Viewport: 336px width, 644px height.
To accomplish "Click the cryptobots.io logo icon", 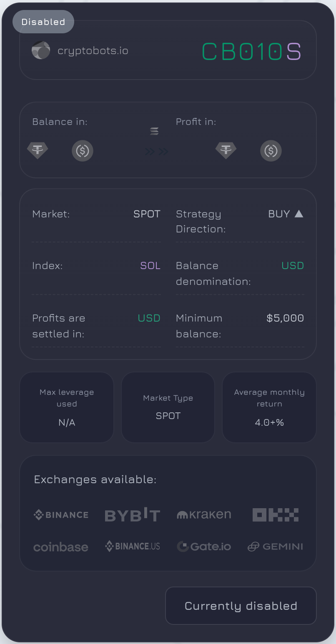I will [x=41, y=50].
